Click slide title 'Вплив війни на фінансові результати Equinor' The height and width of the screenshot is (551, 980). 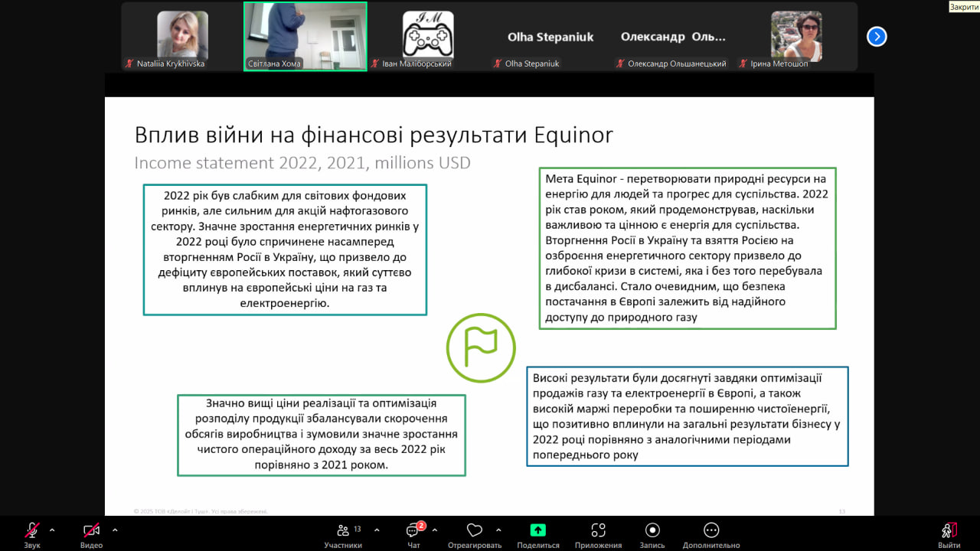click(374, 135)
